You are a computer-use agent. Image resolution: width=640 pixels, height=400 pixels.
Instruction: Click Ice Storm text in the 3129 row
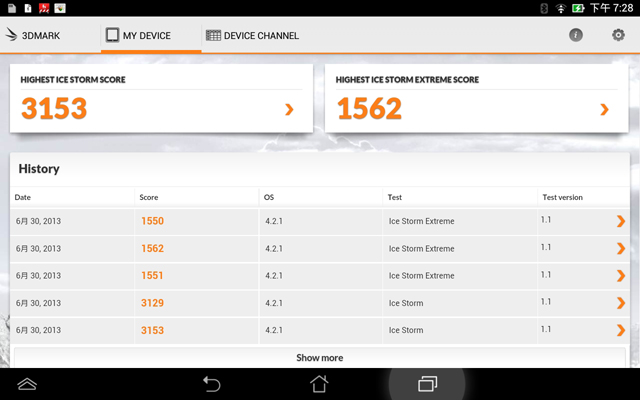coord(406,303)
